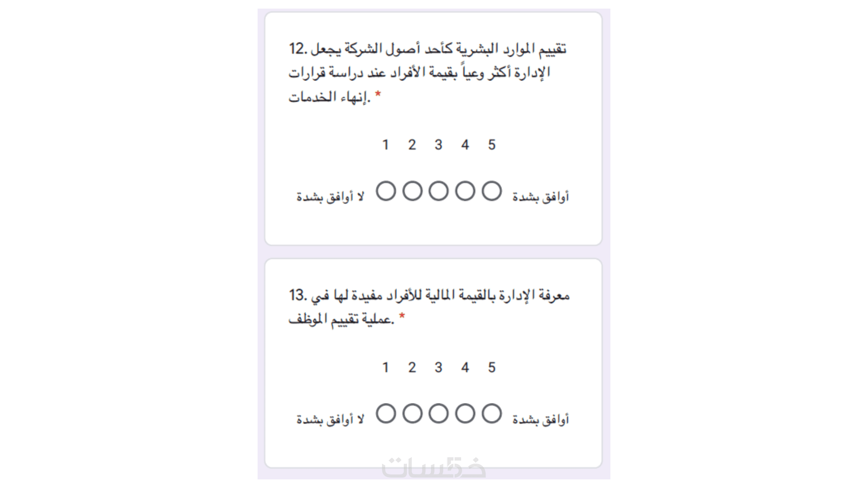Image resolution: width=868 pixels, height=488 pixels.
Task: Select rating 5 for question 12
Action: point(492,191)
